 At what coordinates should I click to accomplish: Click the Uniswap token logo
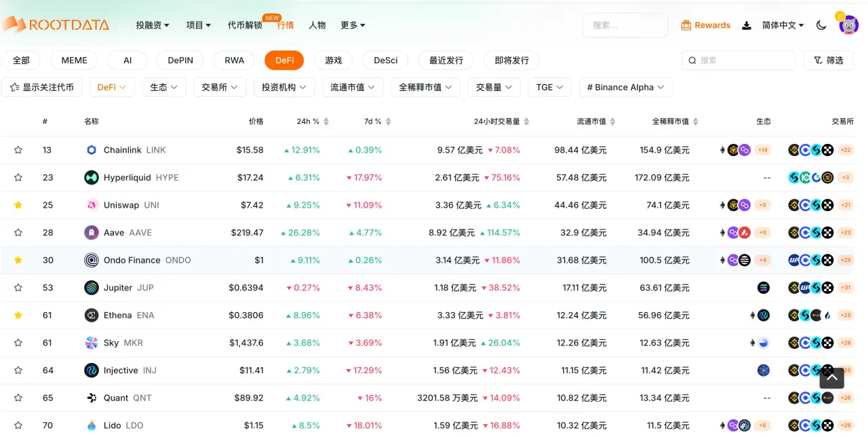[x=92, y=205]
